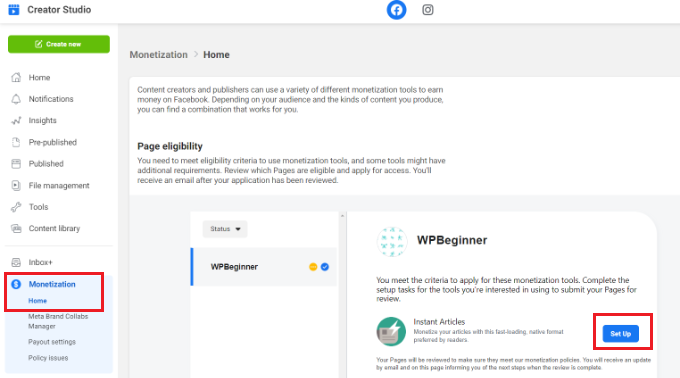Click the orange status dot beside WPBeginner
Viewport: 680px width, 378px height.
tap(313, 267)
